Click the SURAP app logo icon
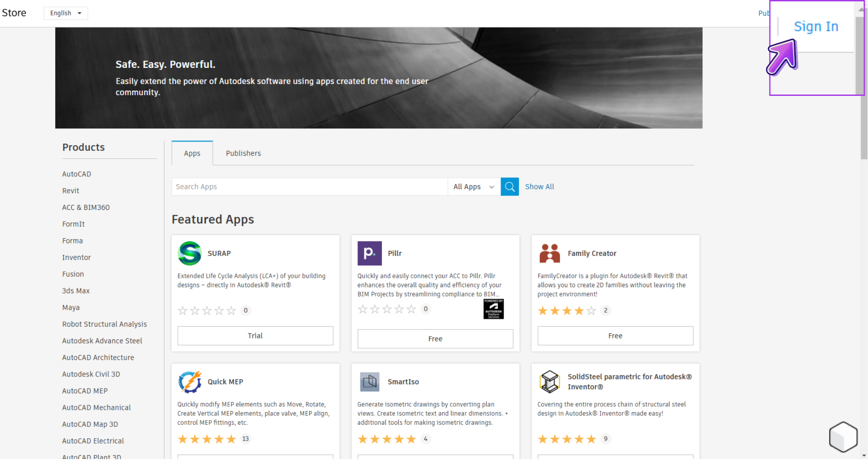Image resolution: width=868 pixels, height=460 pixels. (x=190, y=253)
